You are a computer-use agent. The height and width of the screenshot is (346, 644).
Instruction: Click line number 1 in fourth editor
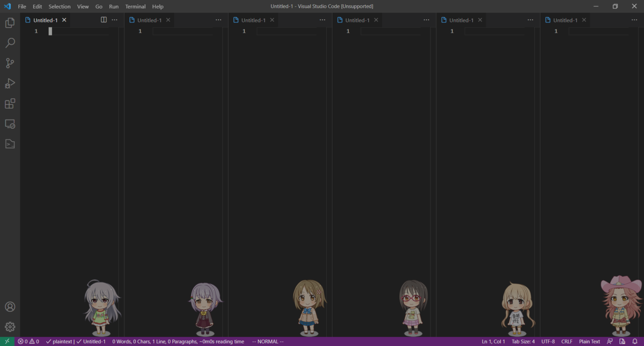click(348, 31)
